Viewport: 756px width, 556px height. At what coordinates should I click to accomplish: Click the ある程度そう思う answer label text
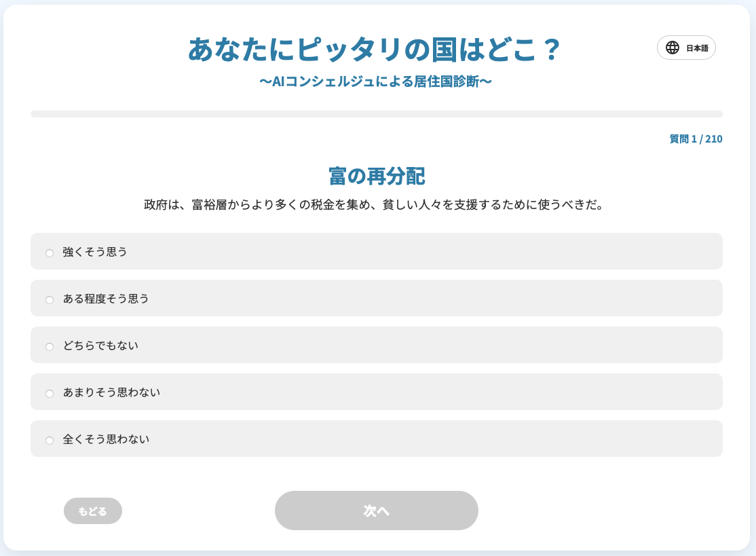(x=106, y=299)
